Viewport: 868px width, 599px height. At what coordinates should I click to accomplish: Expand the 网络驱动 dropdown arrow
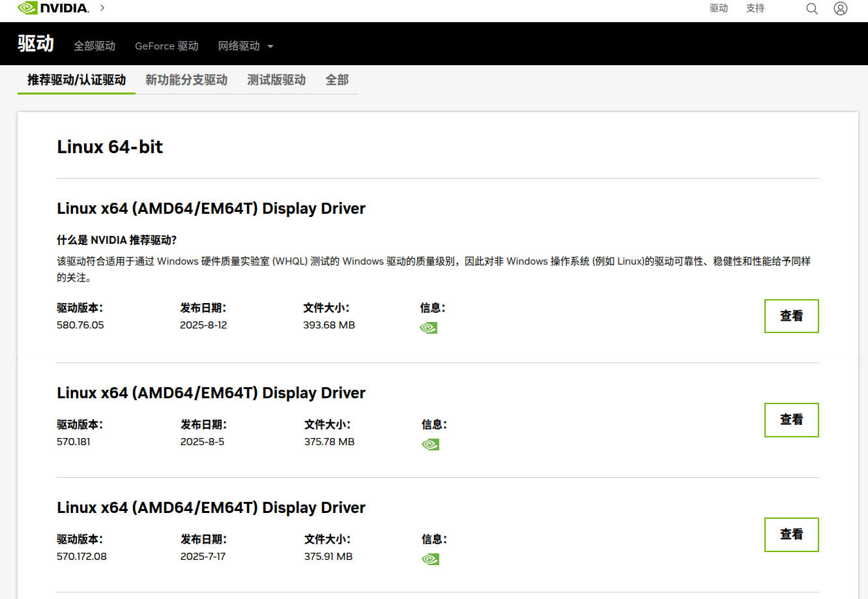point(270,46)
